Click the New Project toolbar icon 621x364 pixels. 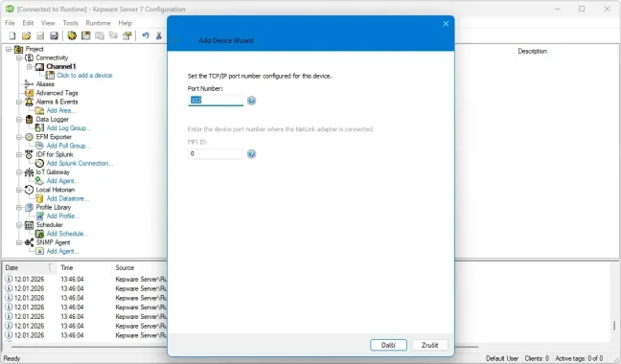[x=12, y=36]
